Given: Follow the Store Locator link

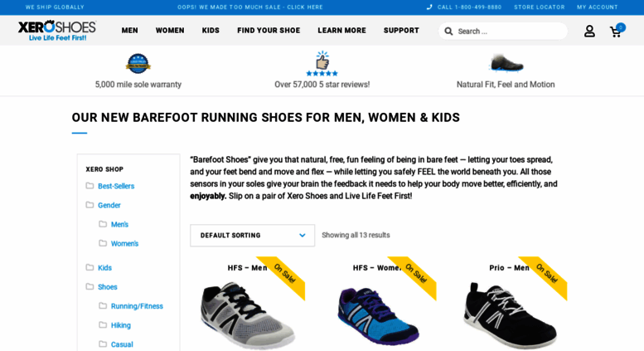Looking at the screenshot, I should [540, 7].
